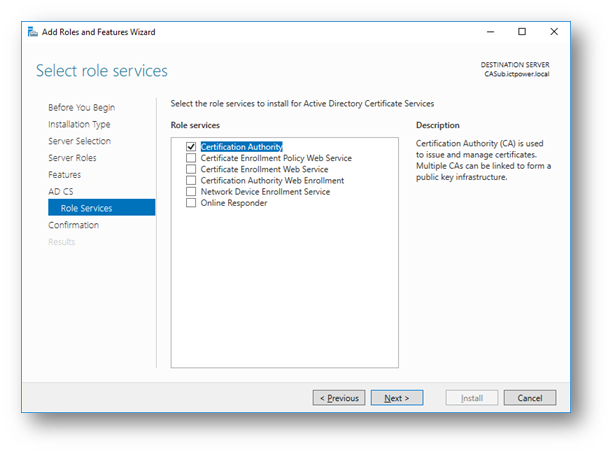Open the Features step in sidebar
Screen dimensions: 613x455
tap(64, 174)
